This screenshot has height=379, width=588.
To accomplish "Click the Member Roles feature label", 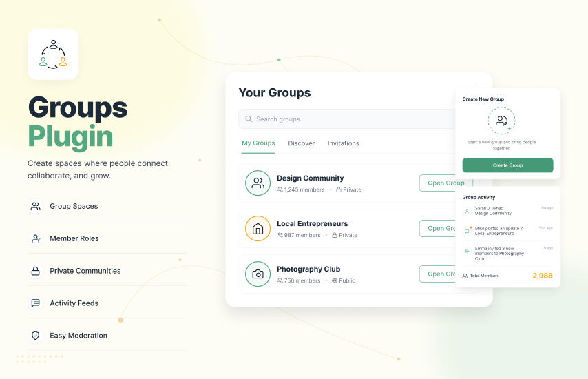I will [x=74, y=238].
